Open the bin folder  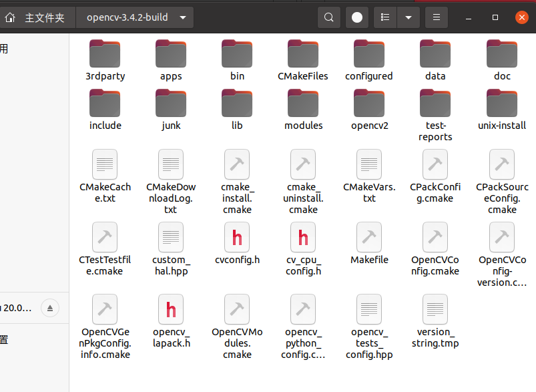[x=237, y=53]
